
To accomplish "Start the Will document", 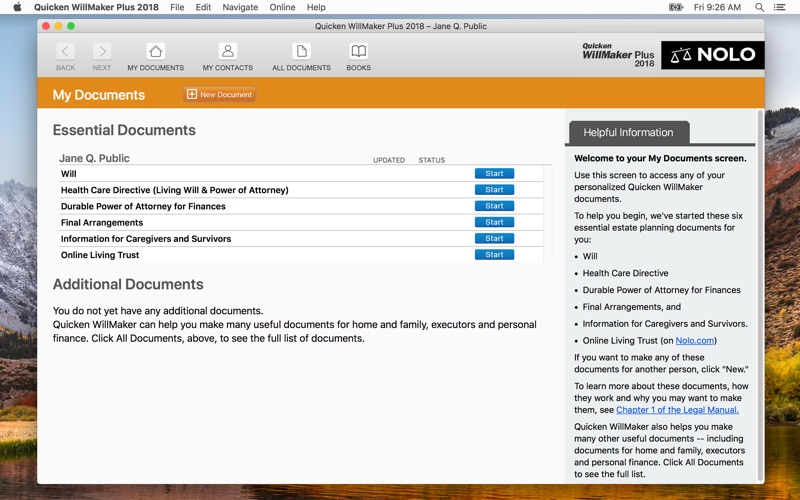I will (494, 174).
